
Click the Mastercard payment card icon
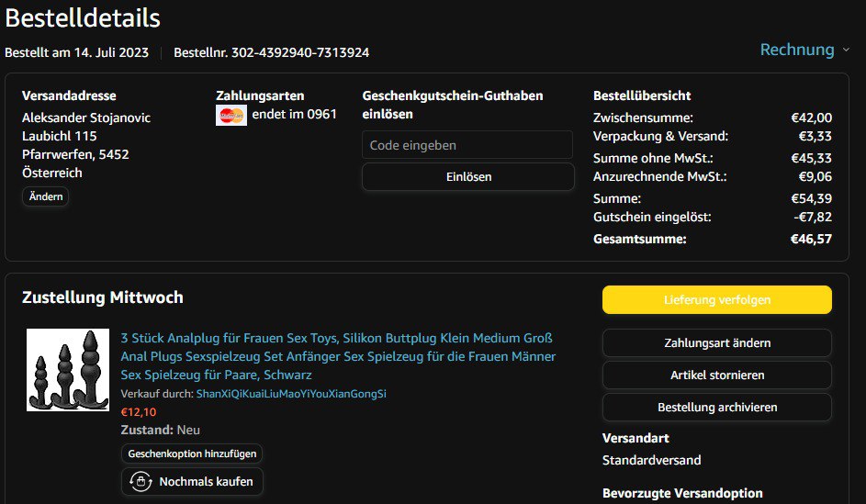point(231,116)
